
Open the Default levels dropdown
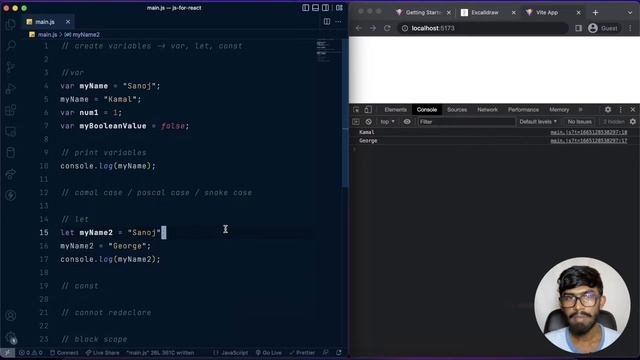click(538, 122)
